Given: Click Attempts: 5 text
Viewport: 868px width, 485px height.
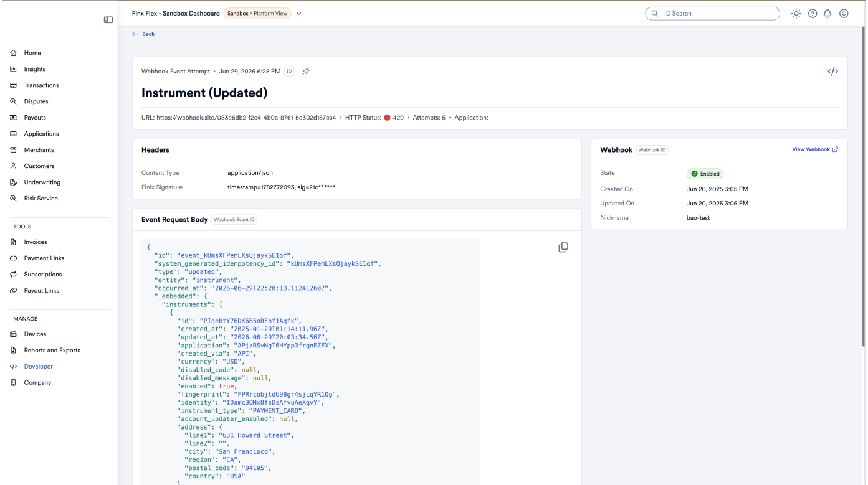Looking at the screenshot, I should click(429, 118).
